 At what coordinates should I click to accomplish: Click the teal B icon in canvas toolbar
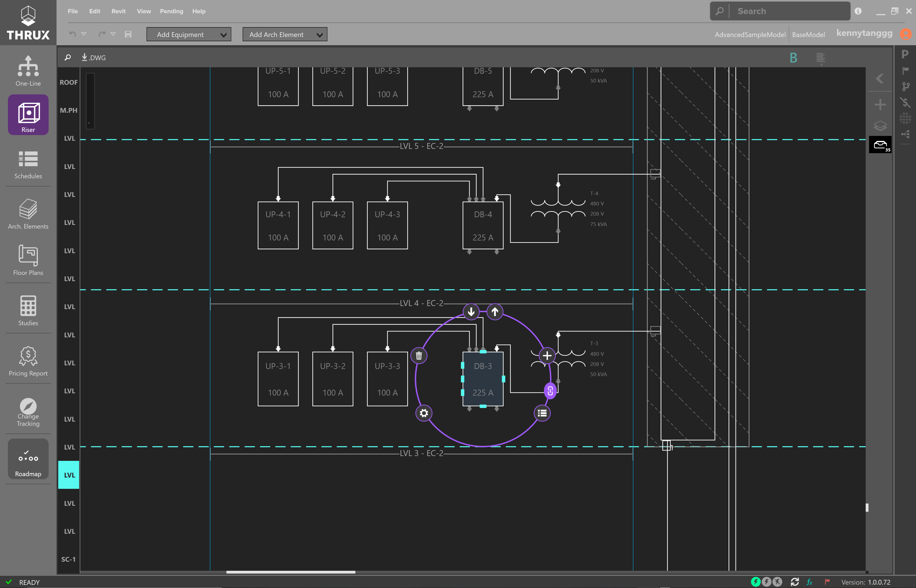[793, 58]
